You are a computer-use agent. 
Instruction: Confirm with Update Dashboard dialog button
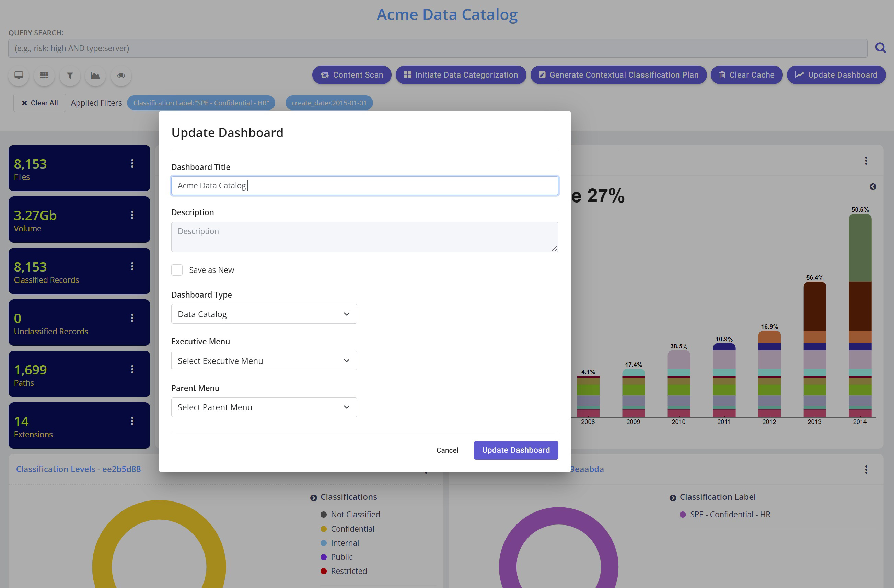coord(515,450)
